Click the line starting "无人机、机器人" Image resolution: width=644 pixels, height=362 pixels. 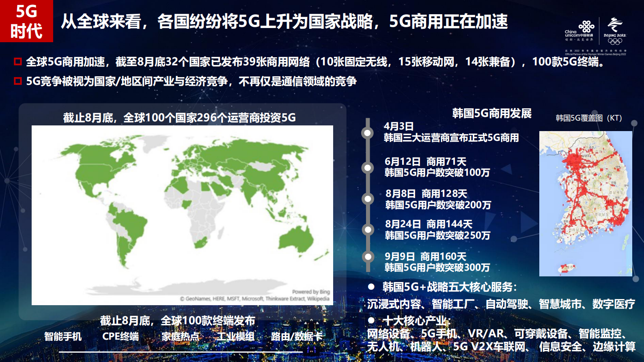tap(501, 347)
